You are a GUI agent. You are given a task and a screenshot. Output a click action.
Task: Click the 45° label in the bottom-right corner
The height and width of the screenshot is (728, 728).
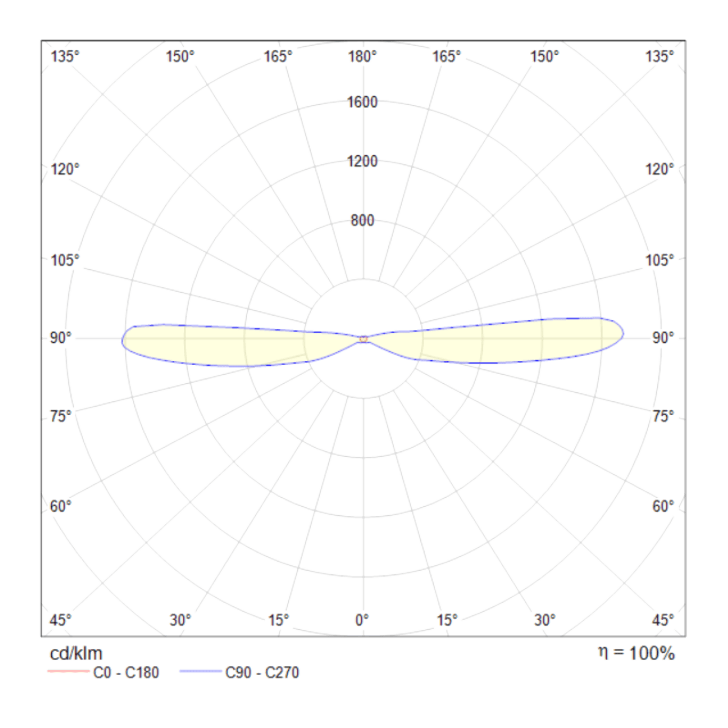[x=663, y=620]
